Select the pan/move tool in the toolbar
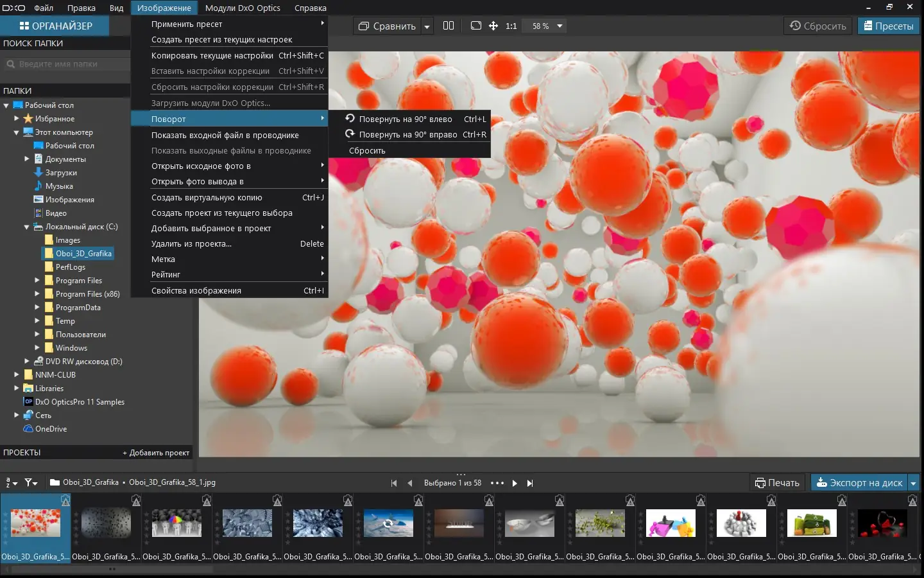 (x=493, y=26)
